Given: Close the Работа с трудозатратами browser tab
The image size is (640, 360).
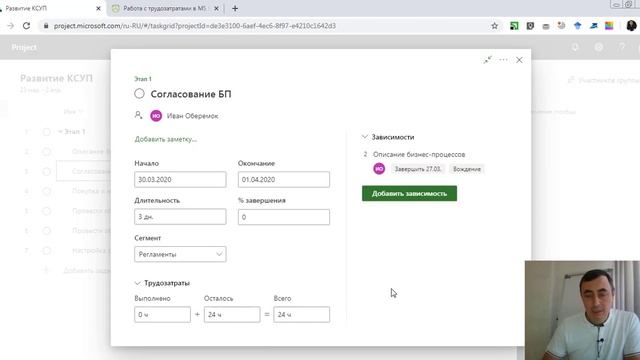Looking at the screenshot, I should tap(216, 8).
